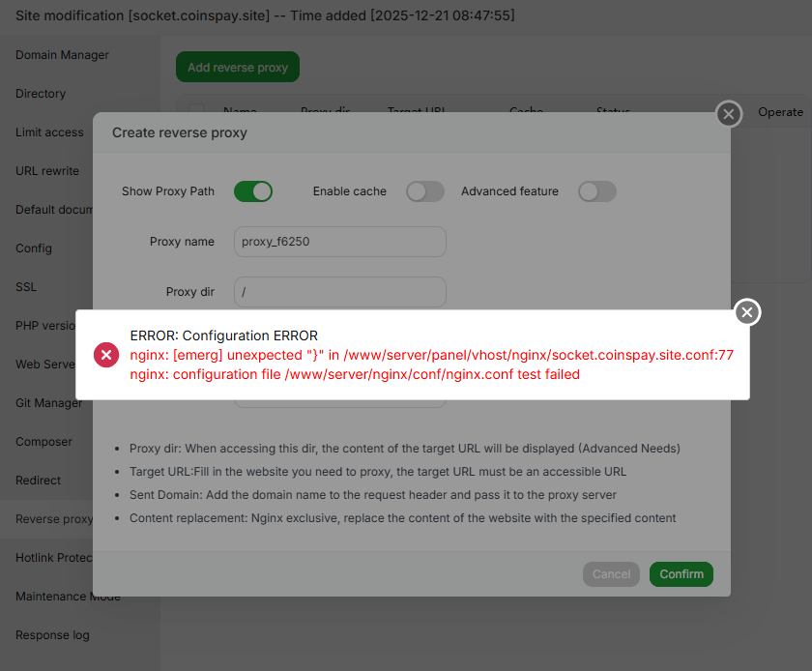Click the Add reverse proxy button

coord(238,68)
